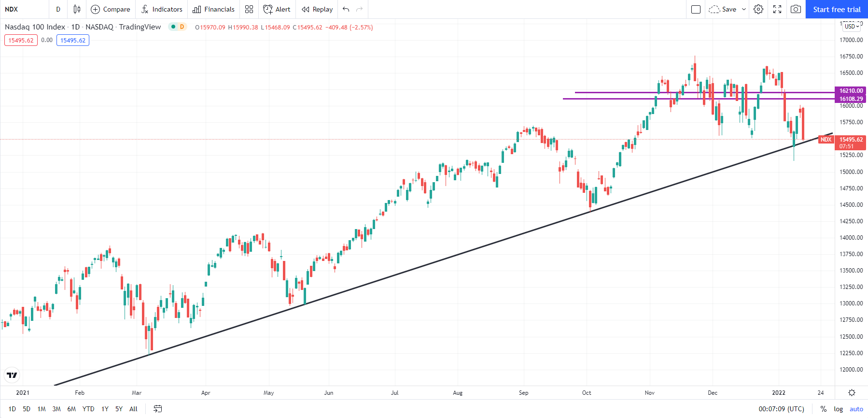Viewport: 868px width, 418px height.
Task: Click the green market status dot
Action: [x=173, y=27]
